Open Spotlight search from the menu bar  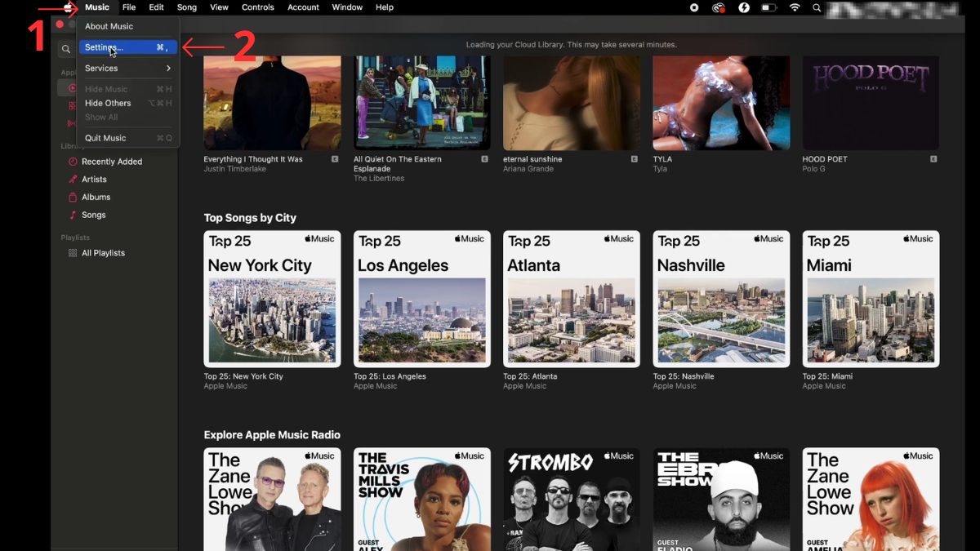coord(817,7)
